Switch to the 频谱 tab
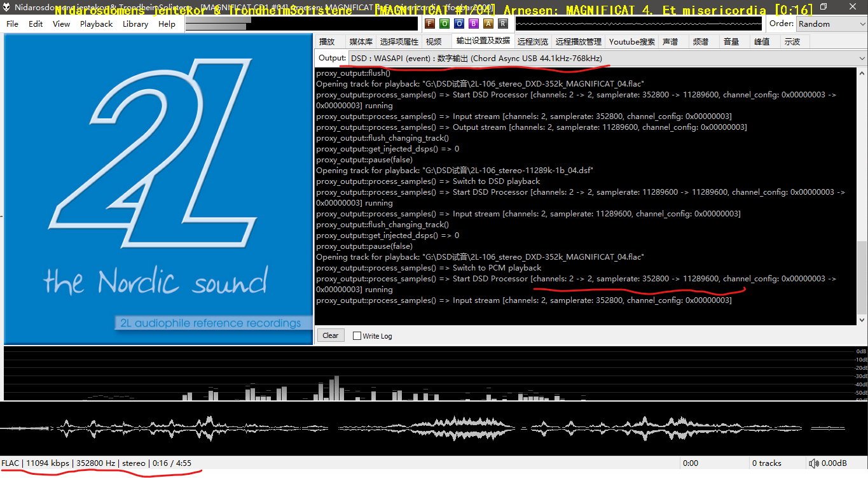 pyautogui.click(x=700, y=41)
